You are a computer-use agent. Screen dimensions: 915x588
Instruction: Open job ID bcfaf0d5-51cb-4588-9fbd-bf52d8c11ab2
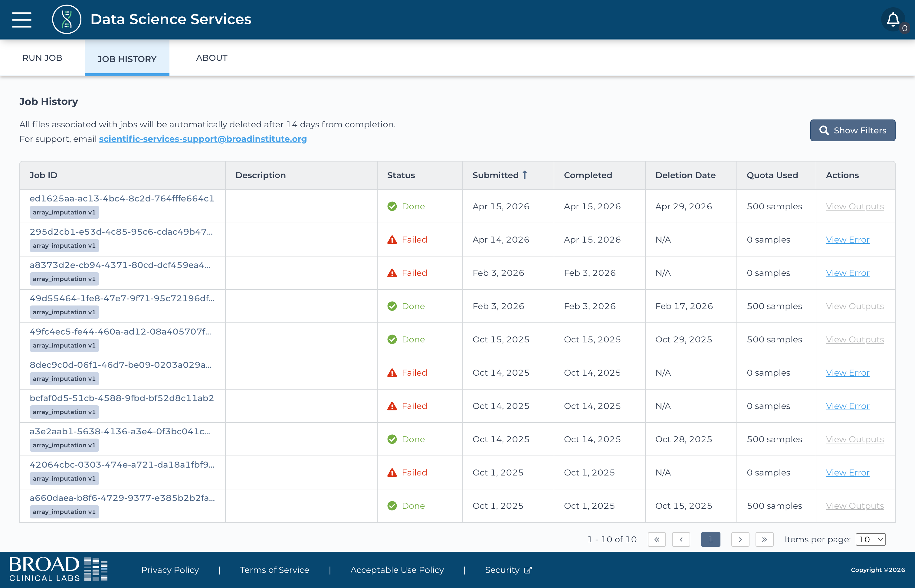[x=122, y=398]
